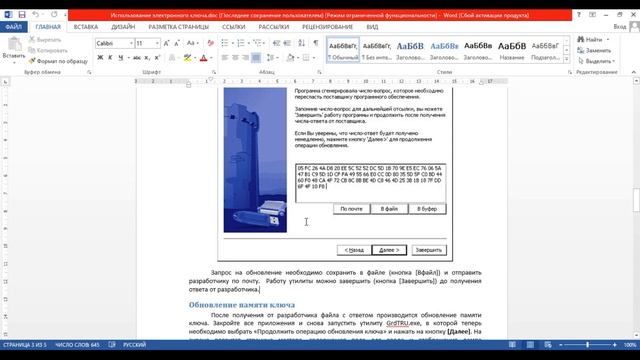This screenshot has height=360, width=640.
Task: Open the Calibri font name dropdown
Action: [x=131, y=43]
